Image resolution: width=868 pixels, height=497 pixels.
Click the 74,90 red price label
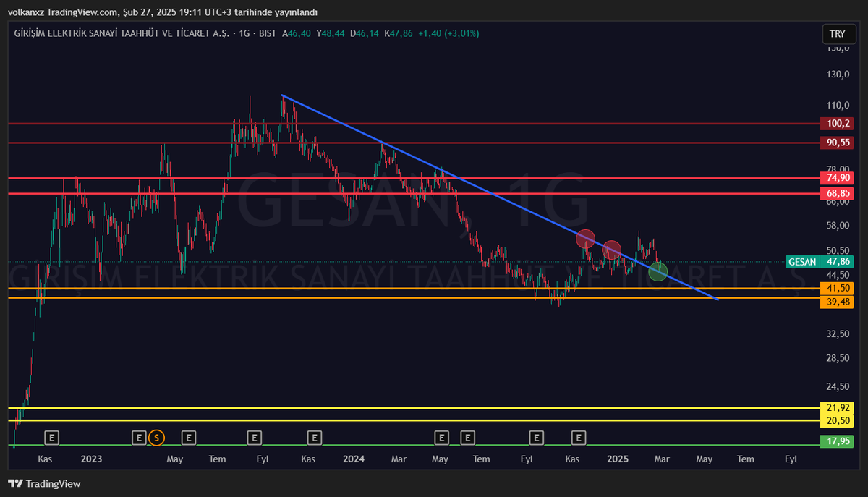coord(837,178)
